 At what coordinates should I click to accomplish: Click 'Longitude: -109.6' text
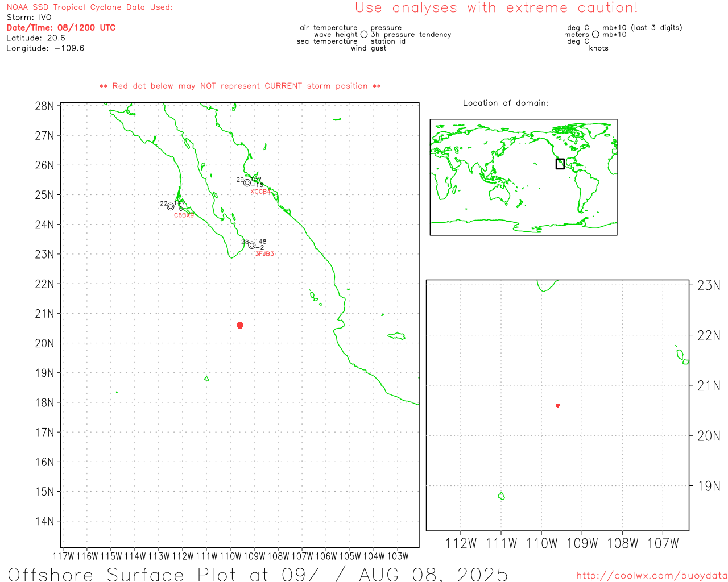click(45, 48)
